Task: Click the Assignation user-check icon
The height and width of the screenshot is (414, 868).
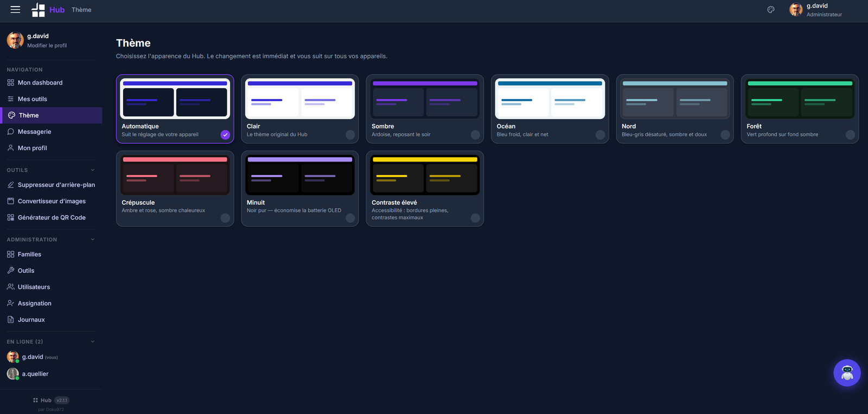Action: [x=11, y=303]
